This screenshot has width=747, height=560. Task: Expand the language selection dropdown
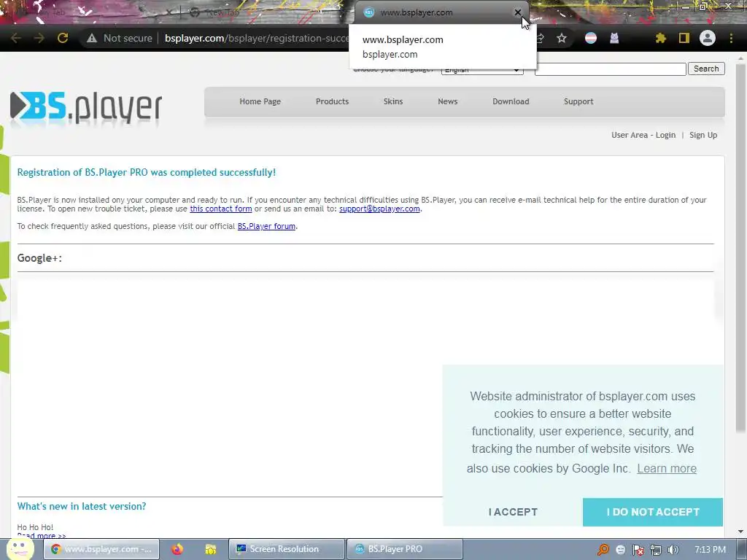tap(482, 69)
